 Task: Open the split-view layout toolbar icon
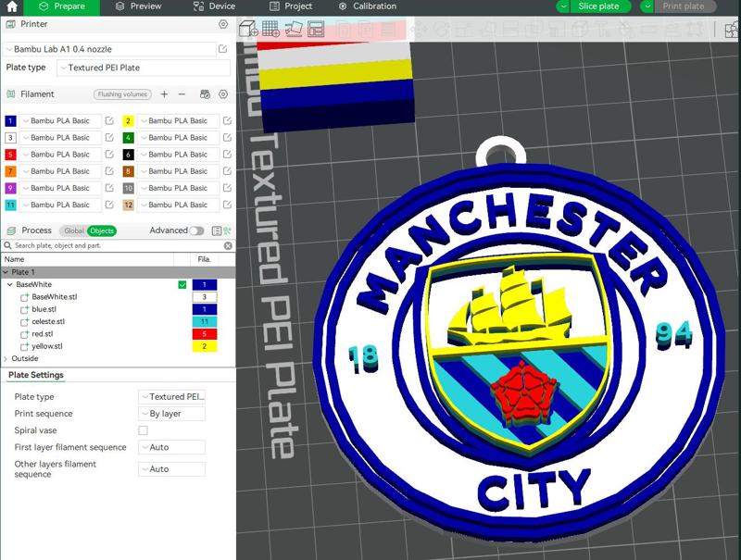[x=316, y=31]
